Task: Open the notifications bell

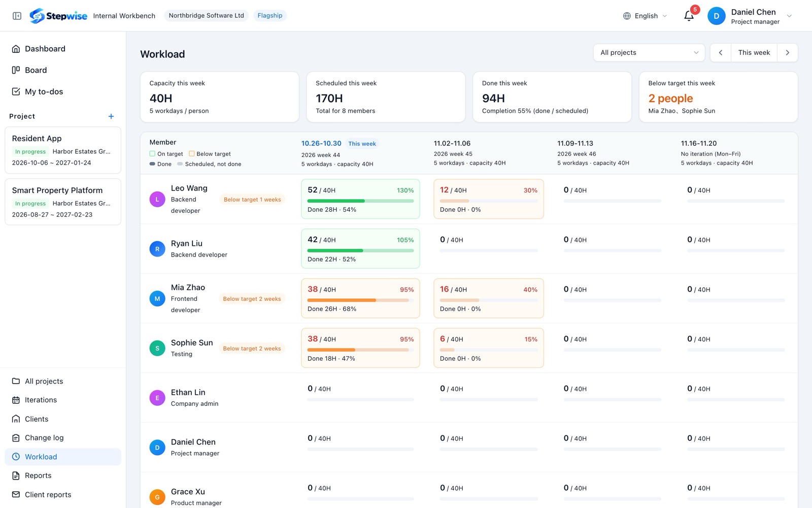Action: [689, 16]
